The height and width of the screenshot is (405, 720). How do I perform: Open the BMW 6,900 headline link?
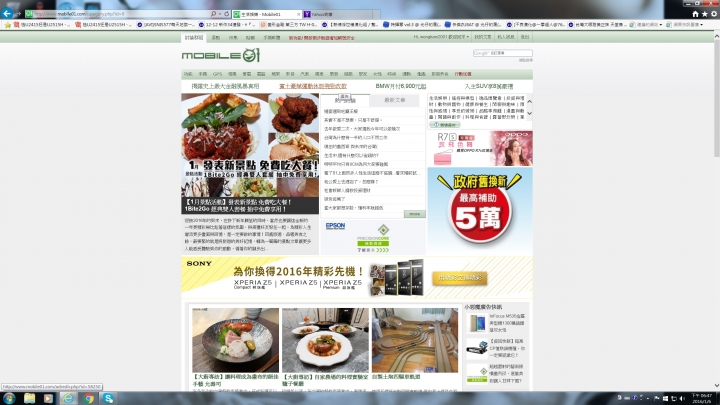coord(400,86)
